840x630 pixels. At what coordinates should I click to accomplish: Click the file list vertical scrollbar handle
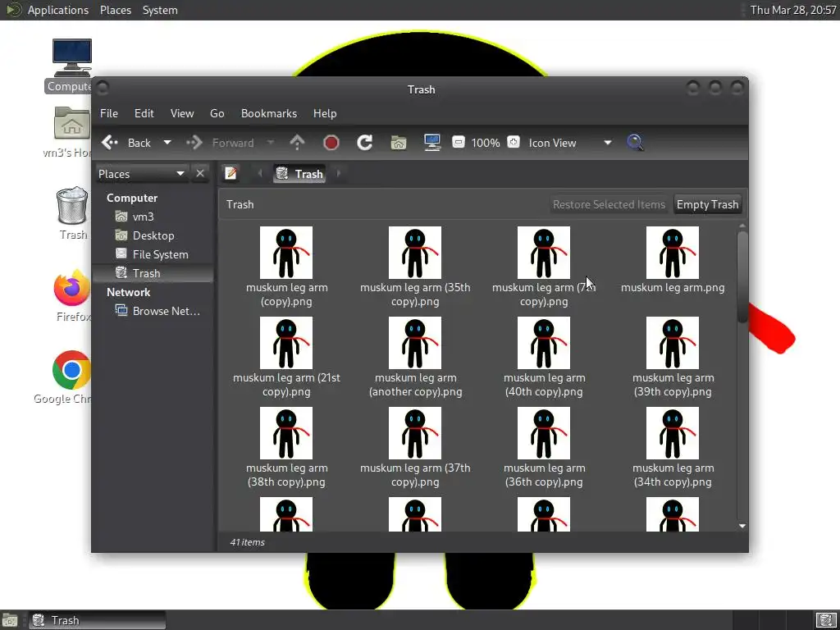(742, 277)
